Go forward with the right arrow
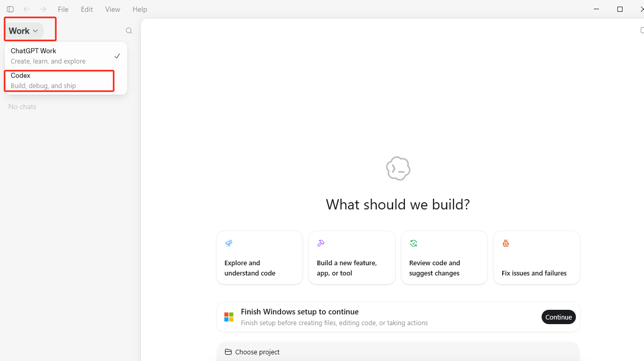Screen dimensions: 644x361 point(43,9)
